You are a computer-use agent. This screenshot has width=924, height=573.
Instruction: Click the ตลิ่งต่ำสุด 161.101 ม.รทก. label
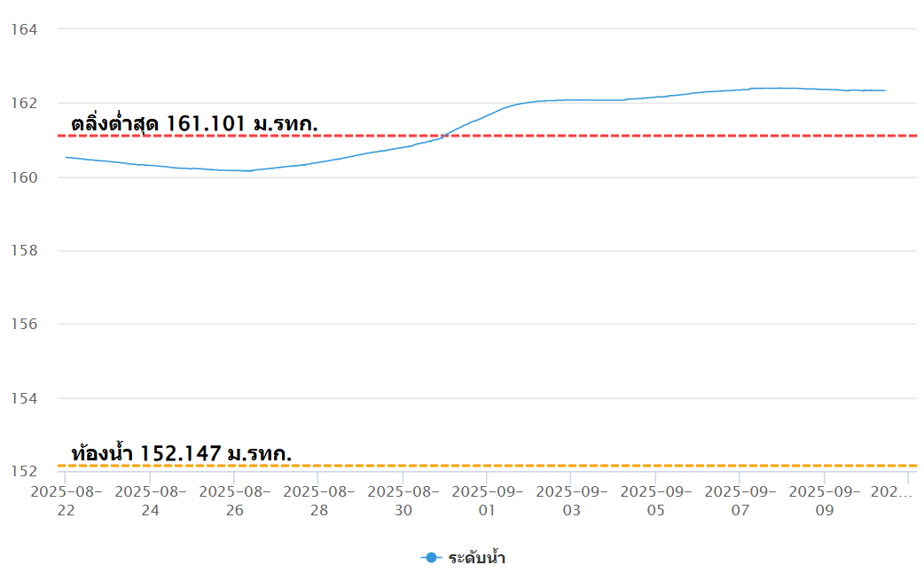[x=194, y=123]
